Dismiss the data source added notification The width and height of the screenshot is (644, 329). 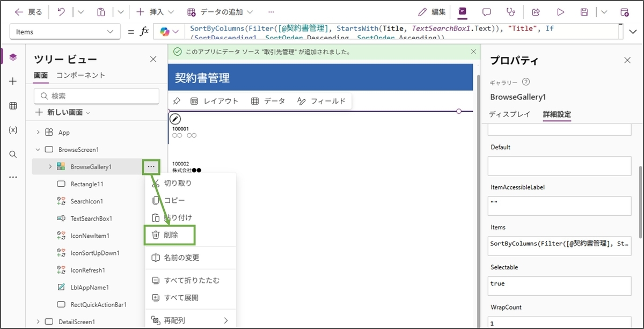[x=473, y=52]
